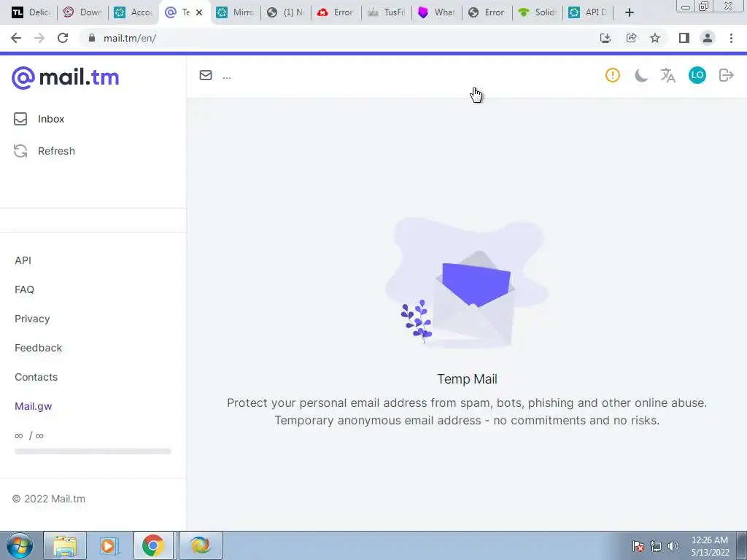The width and height of the screenshot is (747, 560).
Task: Click the yellow warning alert icon
Action: (x=613, y=75)
